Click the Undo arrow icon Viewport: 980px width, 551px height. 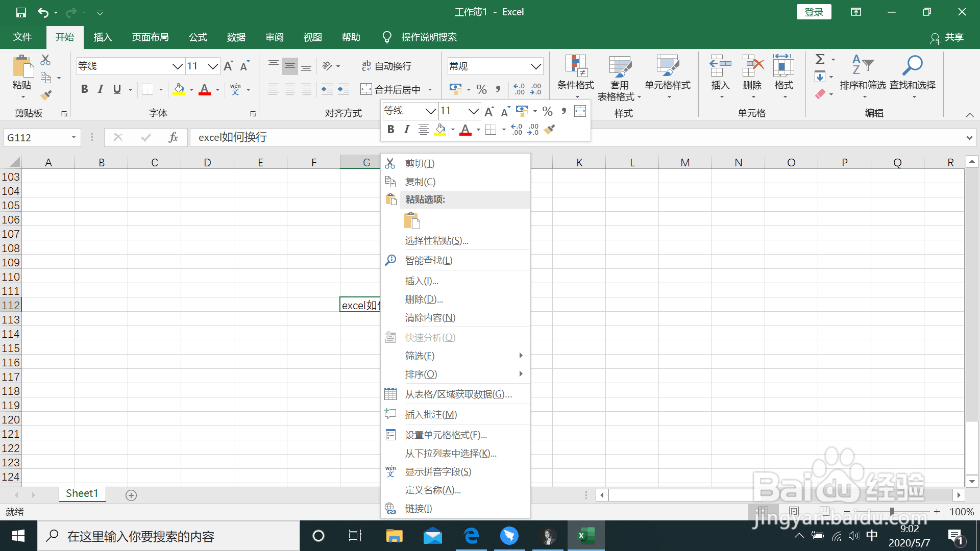[43, 12]
